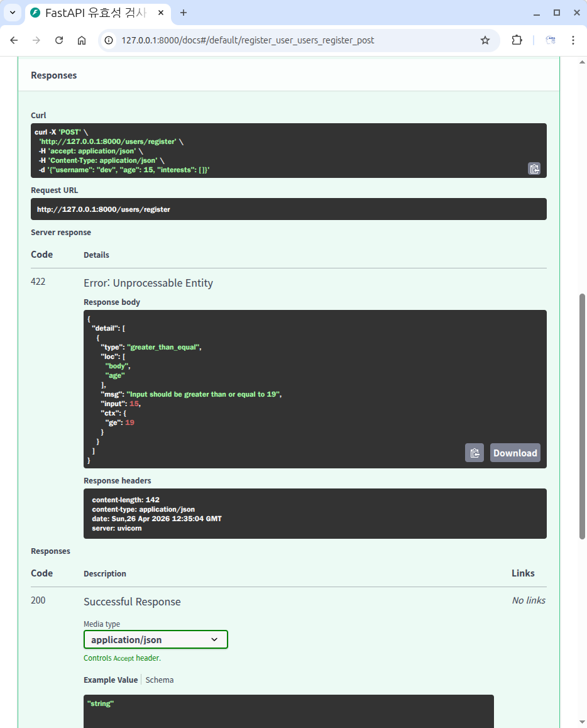Click the page vertical scrollbar thumb
Screen dimensions: 587x728
click(x=582, y=416)
